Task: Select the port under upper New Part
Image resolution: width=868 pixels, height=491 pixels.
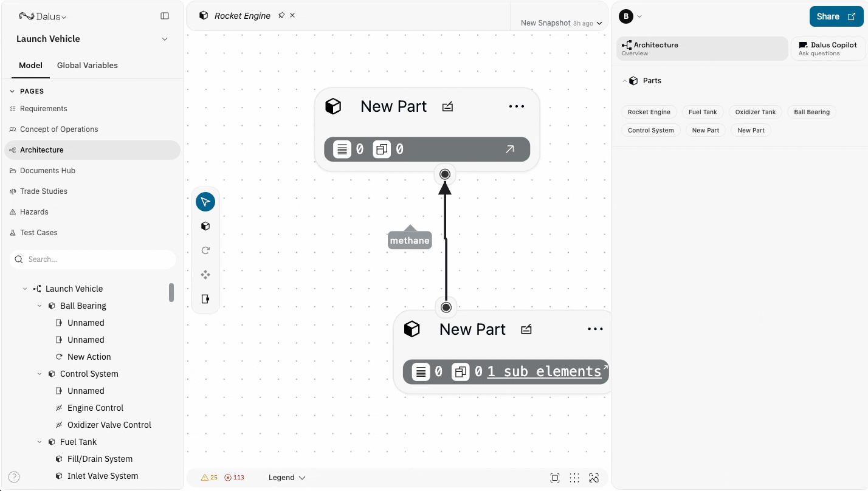Action: [445, 174]
